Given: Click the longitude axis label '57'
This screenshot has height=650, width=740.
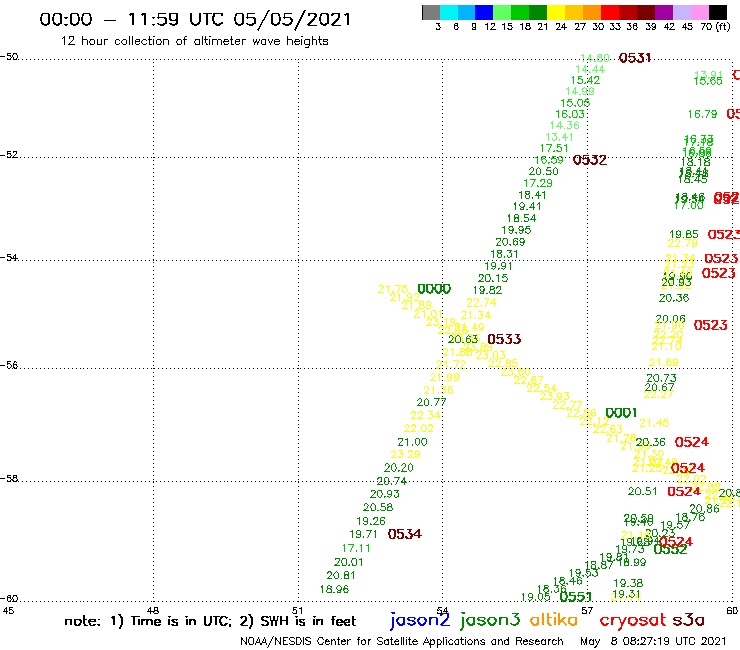Looking at the screenshot, I should 587,611.
